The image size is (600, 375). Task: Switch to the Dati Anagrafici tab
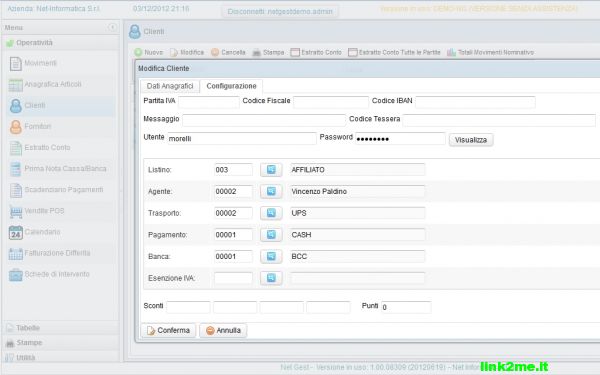(x=170, y=86)
